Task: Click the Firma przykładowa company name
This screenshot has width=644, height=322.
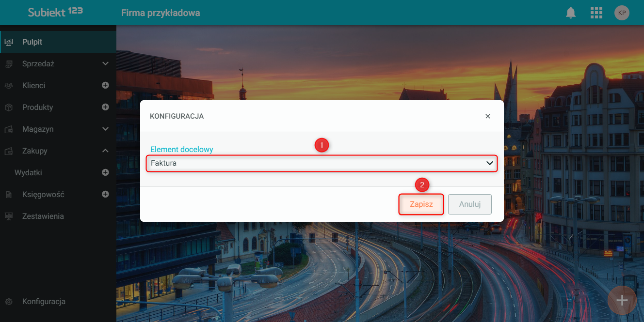Action: (x=161, y=13)
